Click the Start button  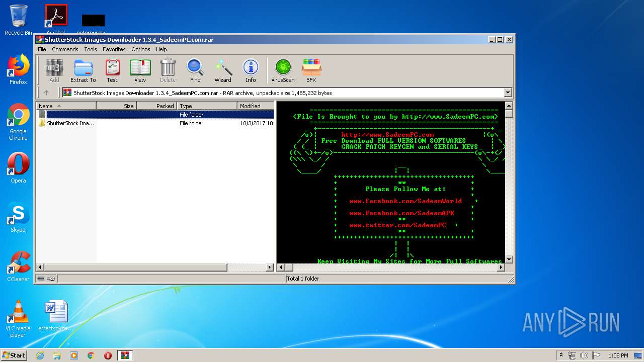click(14, 355)
